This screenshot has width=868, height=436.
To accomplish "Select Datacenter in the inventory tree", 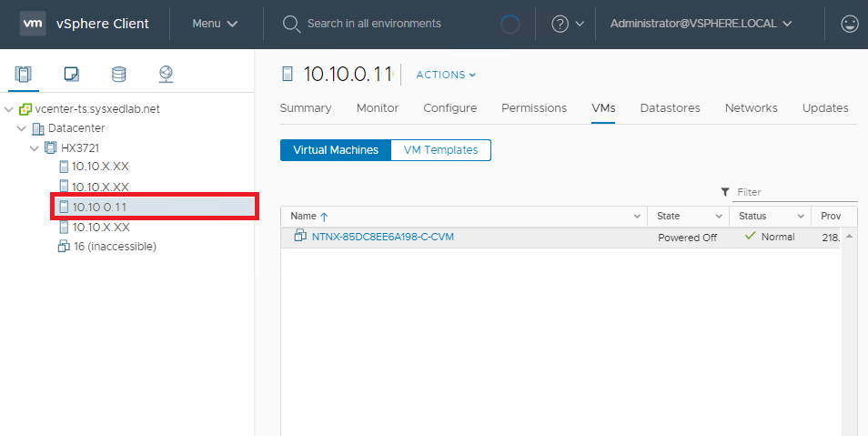I will (76, 128).
